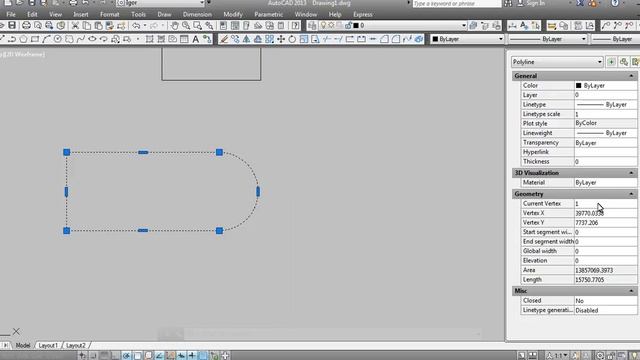Click the Layer Properties Manager icon

pos(312,26)
